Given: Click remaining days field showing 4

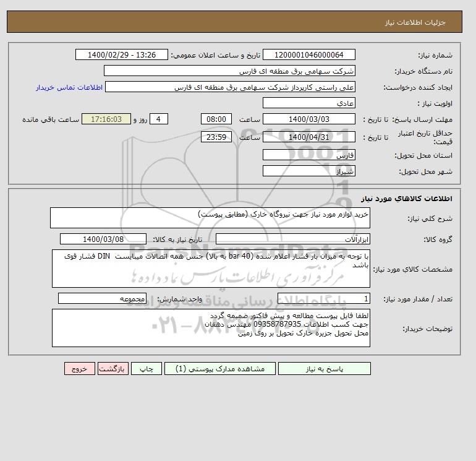Looking at the screenshot, I should pos(158,119).
